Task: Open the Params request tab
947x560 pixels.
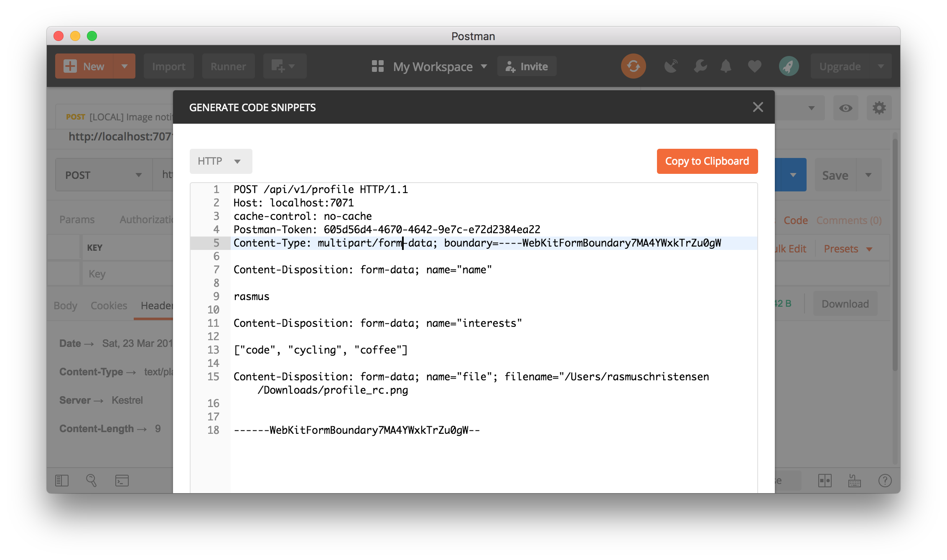Action: [x=77, y=219]
